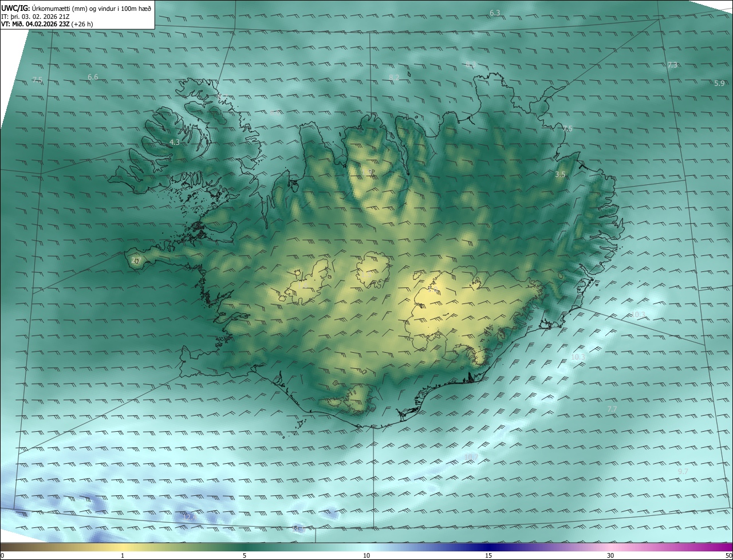Click the map value label '7.3'
The height and width of the screenshot is (560, 733).
click(x=672, y=65)
